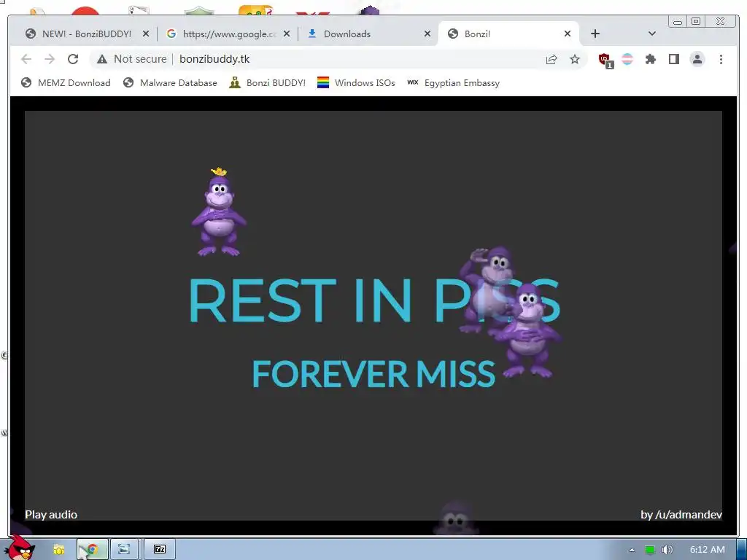Share this page via share icon

point(551,59)
